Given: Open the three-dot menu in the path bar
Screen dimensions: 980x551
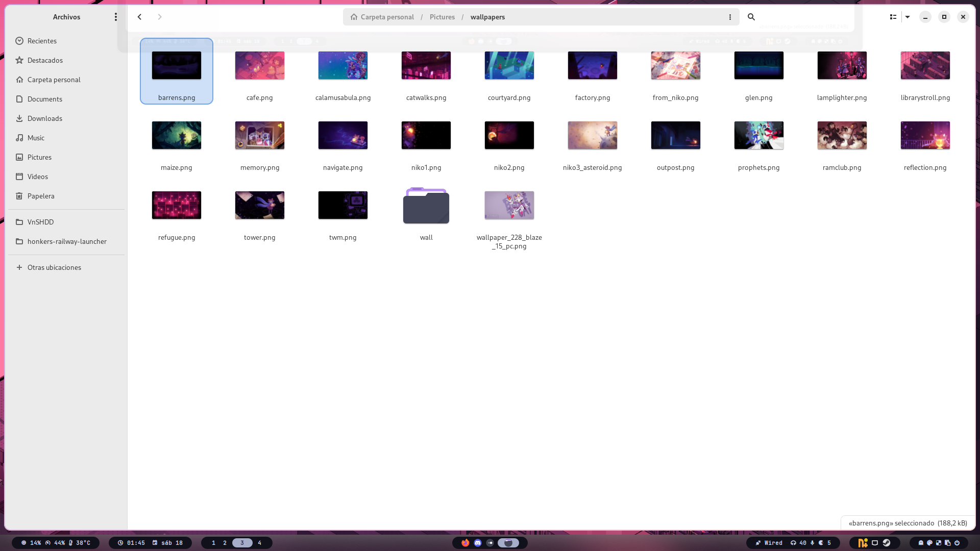Looking at the screenshot, I should coord(729,17).
